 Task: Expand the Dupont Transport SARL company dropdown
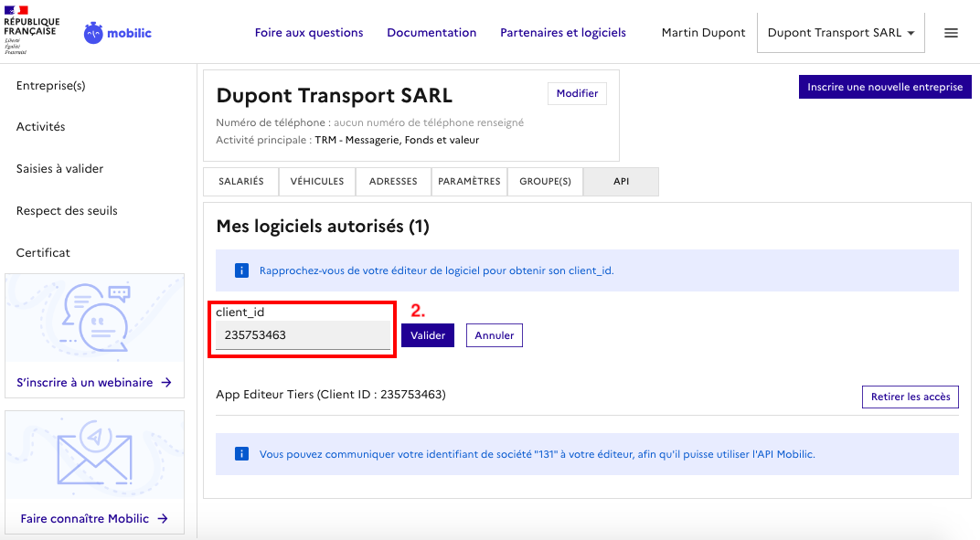tap(841, 33)
